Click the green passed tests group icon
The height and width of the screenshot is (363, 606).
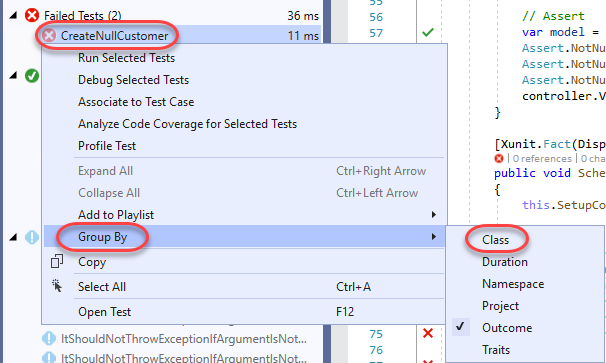tap(32, 76)
